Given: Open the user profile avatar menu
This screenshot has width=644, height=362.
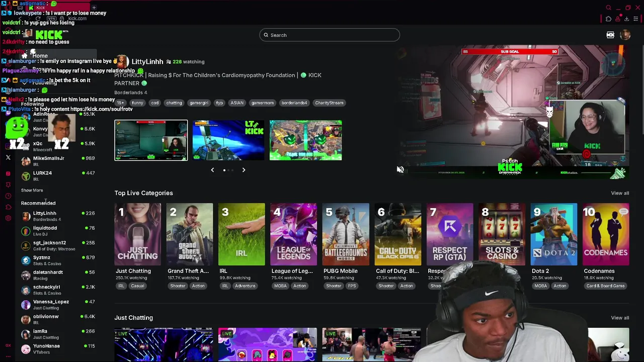Looking at the screenshot, I should (625, 35).
